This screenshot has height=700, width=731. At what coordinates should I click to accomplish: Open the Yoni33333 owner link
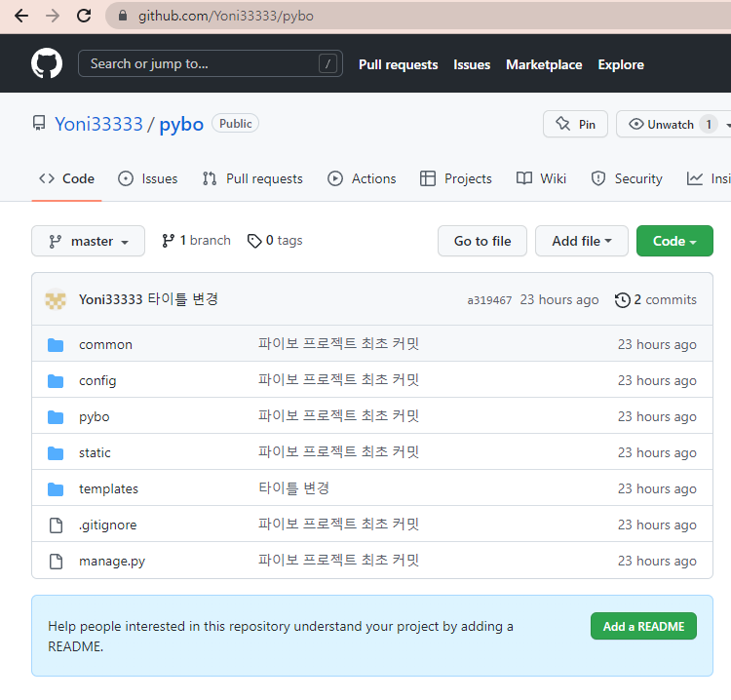(x=98, y=124)
